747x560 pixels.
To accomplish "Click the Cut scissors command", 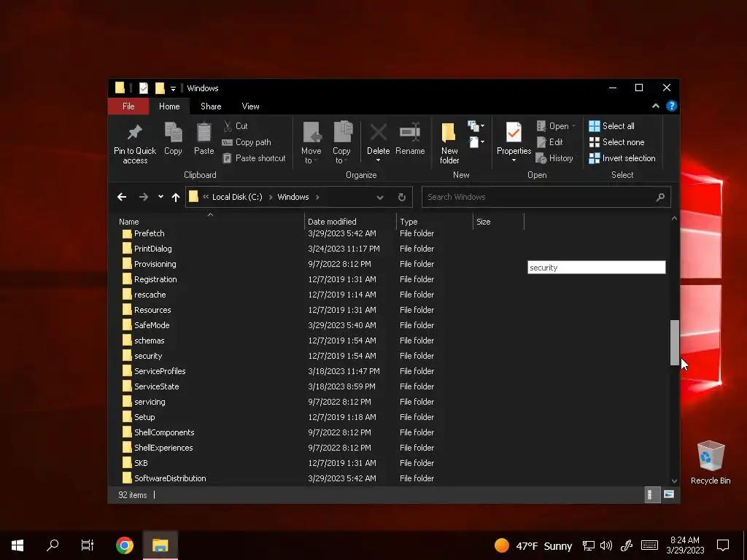I will (x=236, y=126).
